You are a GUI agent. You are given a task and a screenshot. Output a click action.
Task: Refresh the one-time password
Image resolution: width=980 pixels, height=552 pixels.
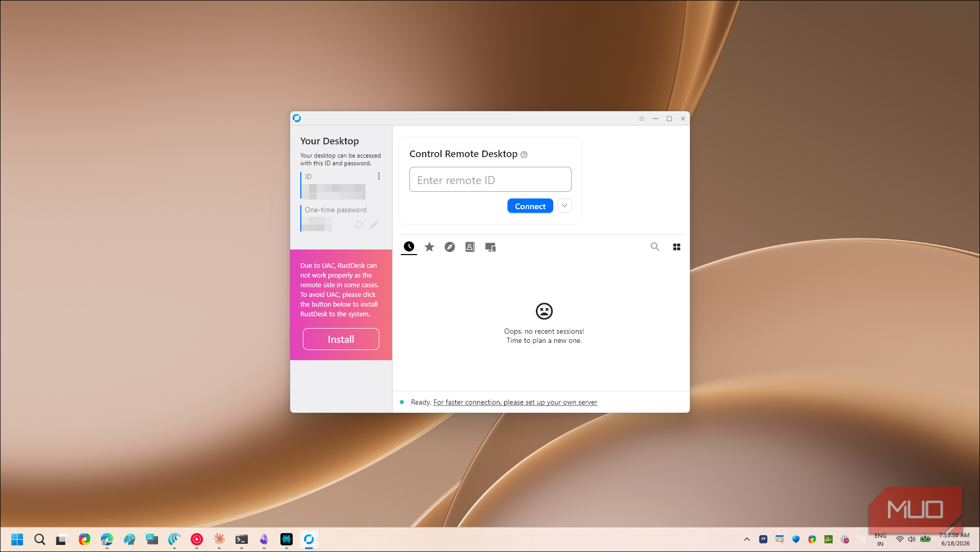359,224
